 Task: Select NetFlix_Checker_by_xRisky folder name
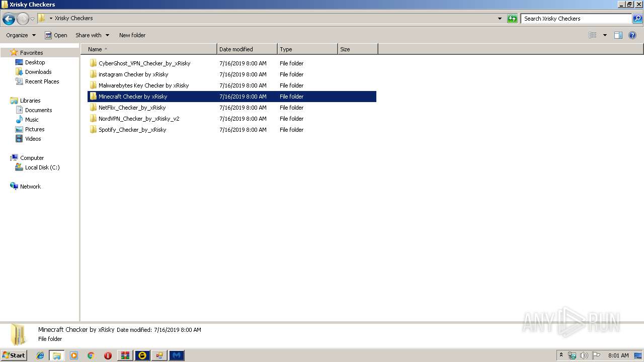(x=132, y=108)
